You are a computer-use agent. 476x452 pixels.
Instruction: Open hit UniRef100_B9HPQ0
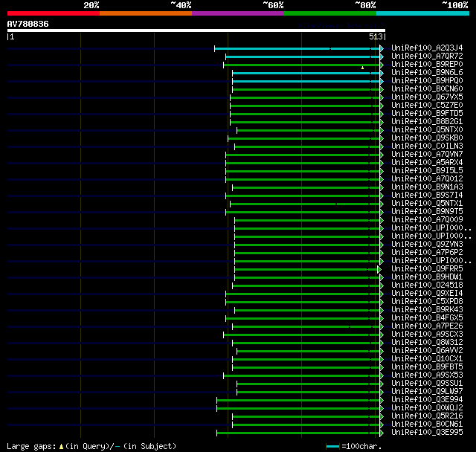pyautogui.click(x=427, y=81)
